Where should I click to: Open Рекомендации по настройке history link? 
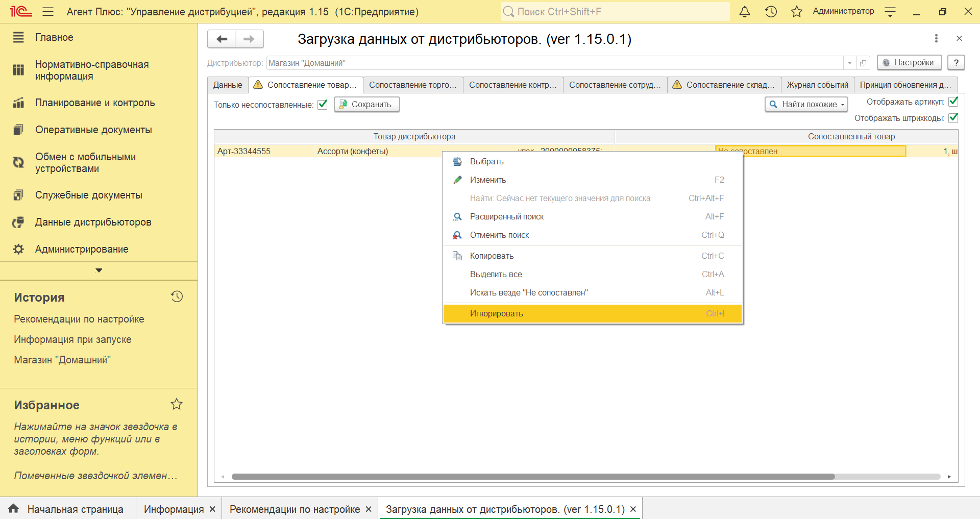pos(79,319)
